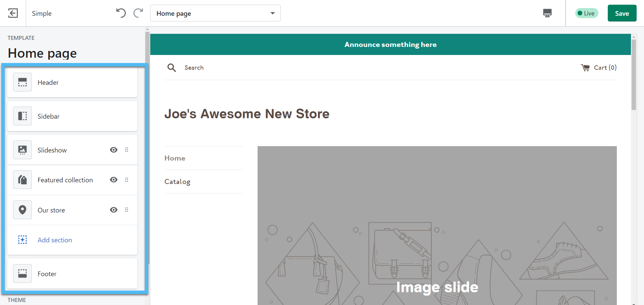The width and height of the screenshot is (644, 305).
Task: Click Catalog in the store navigation
Action: 177,182
